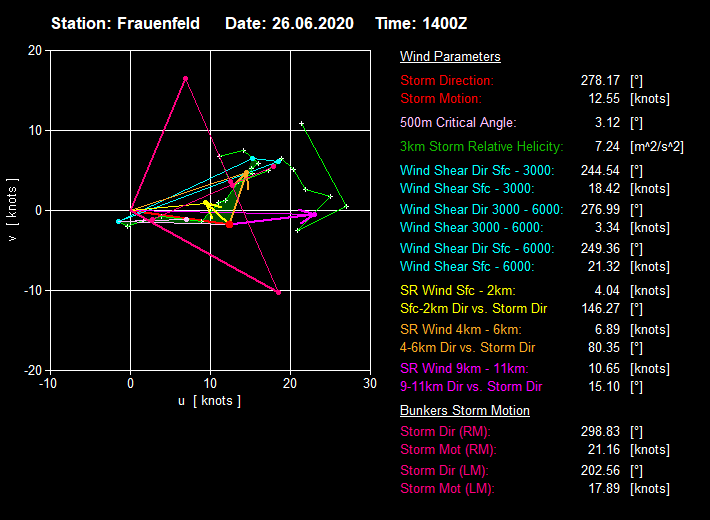710x520 pixels.
Task: Click the magenta arrowhead near u=23
Action: coord(311,213)
